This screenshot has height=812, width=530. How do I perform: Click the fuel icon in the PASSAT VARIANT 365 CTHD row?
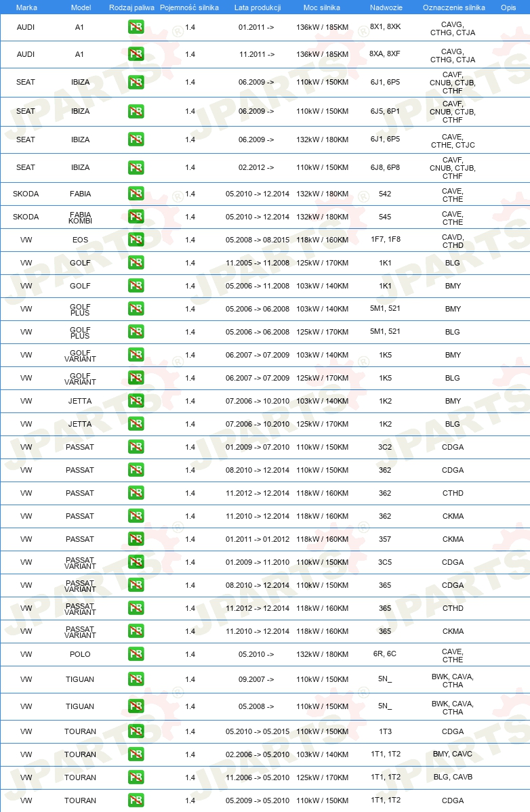pos(136,608)
